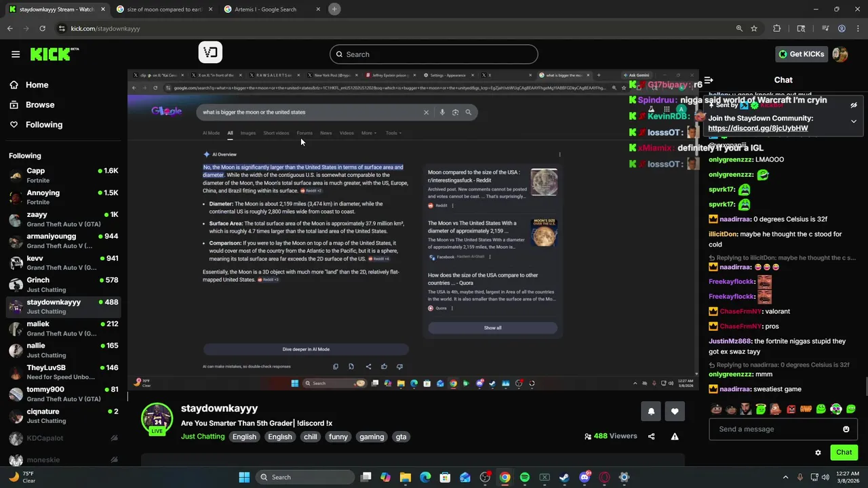Open the emoji picker in message box
The height and width of the screenshot is (488, 868).
(x=846, y=429)
